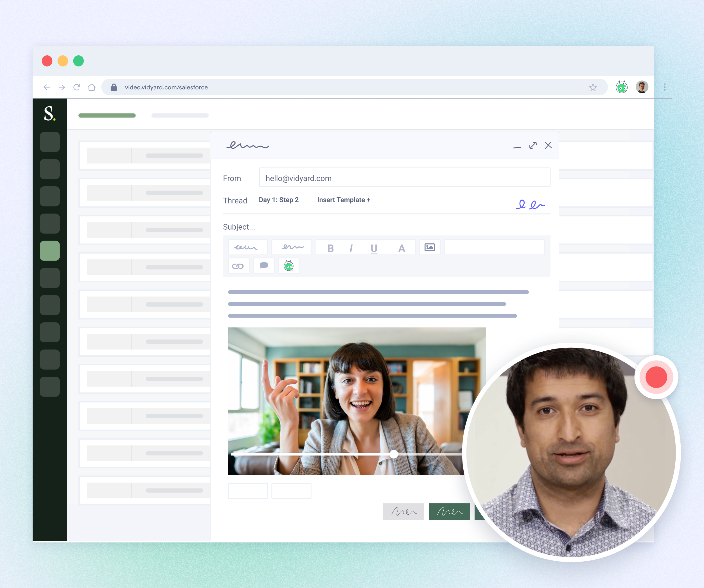Click the comment bubble toolbar icon
This screenshot has width=704, height=588.
tap(264, 266)
